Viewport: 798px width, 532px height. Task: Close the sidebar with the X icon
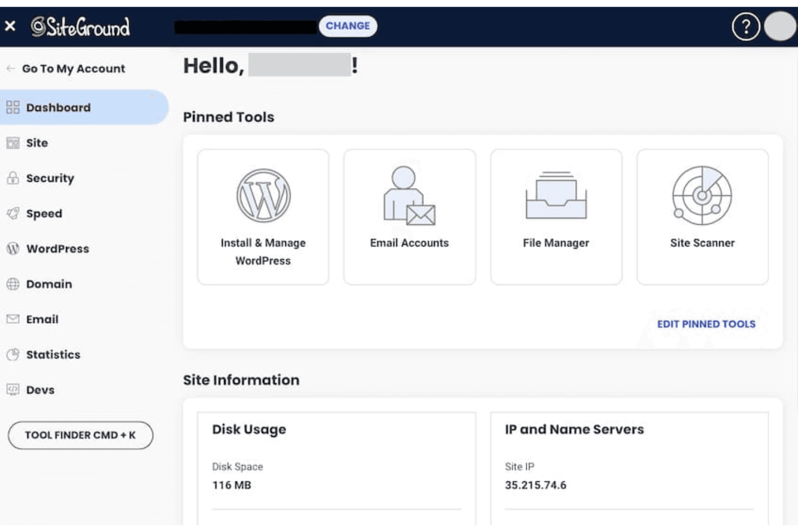click(10, 26)
